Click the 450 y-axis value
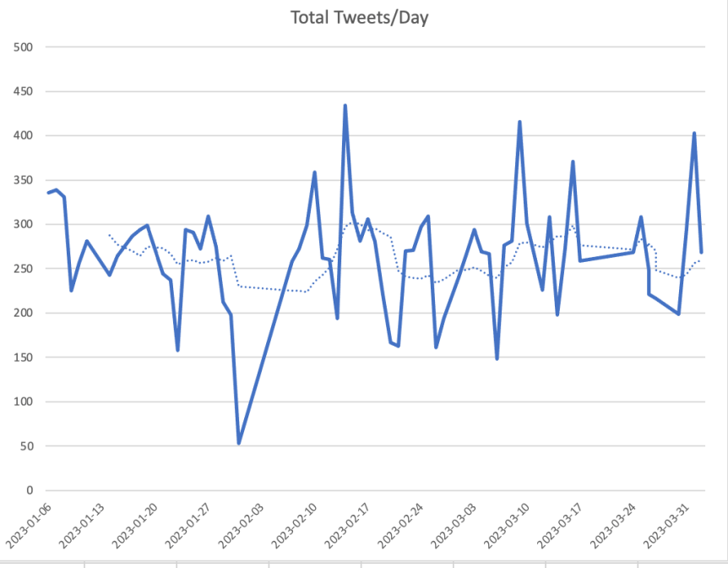Image resolution: width=728 pixels, height=568 pixels. (x=22, y=91)
